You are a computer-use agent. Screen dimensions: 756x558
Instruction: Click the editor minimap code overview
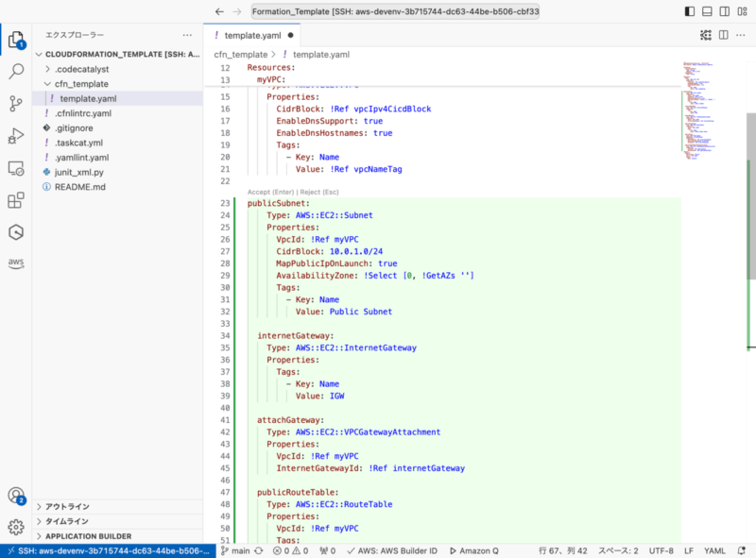tap(699, 110)
